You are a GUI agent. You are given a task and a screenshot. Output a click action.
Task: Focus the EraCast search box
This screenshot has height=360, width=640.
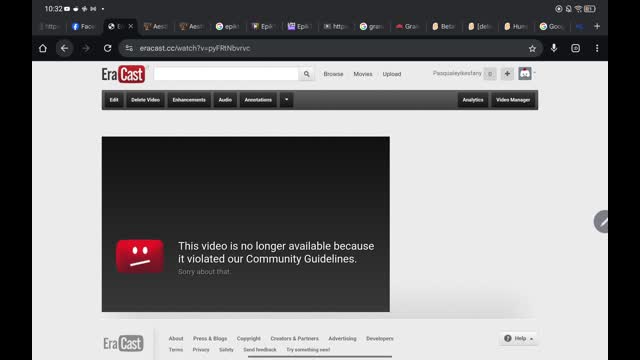coord(226,74)
